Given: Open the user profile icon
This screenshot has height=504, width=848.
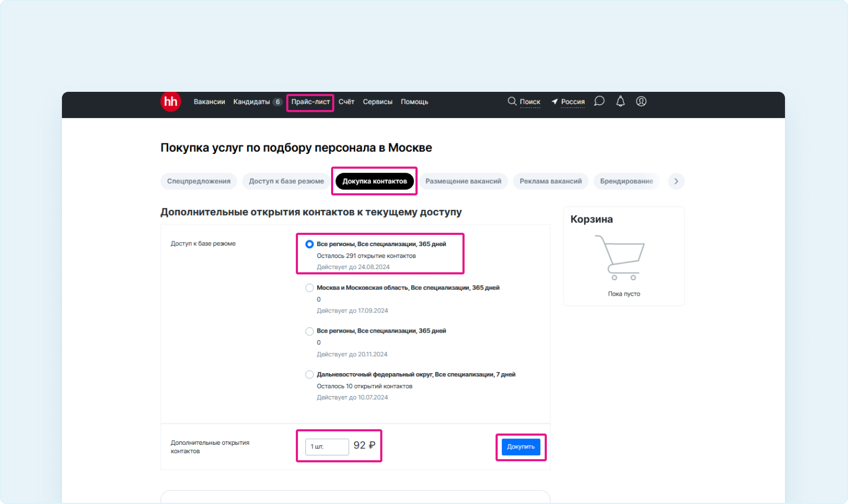Looking at the screenshot, I should pyautogui.click(x=641, y=101).
